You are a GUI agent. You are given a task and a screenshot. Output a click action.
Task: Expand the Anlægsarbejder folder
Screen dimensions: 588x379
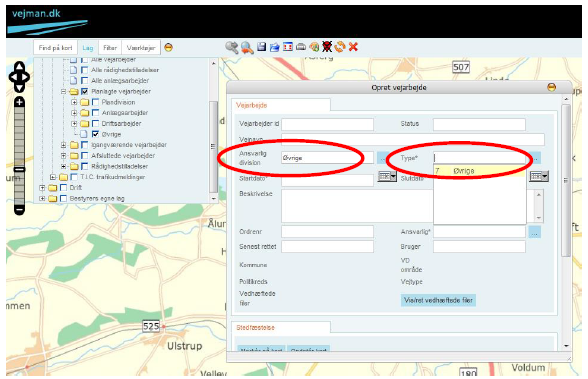click(x=74, y=112)
